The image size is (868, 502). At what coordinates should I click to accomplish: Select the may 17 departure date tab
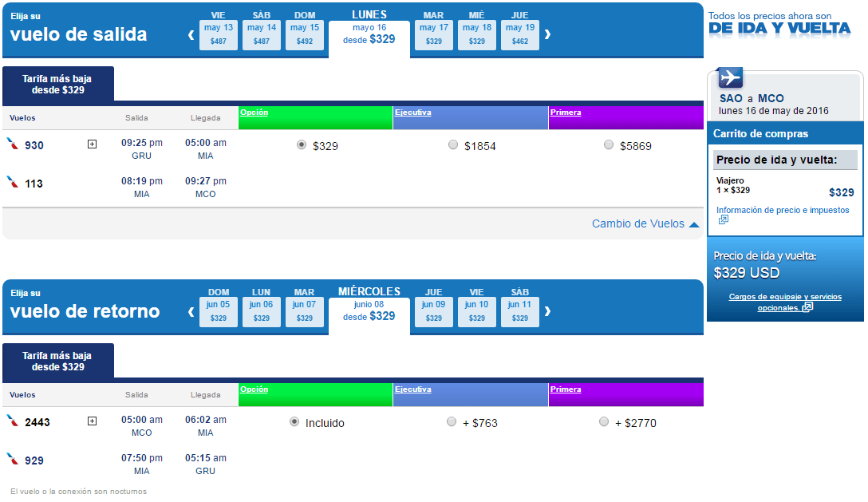coord(433,34)
